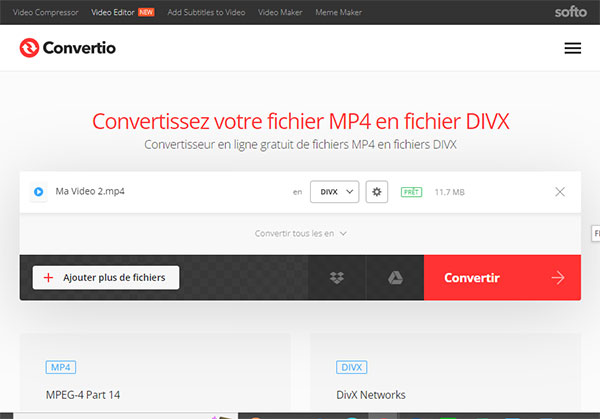This screenshot has height=419, width=600.
Task: Click the 'MPEG-4 Part 14' text
Action: [x=83, y=395]
